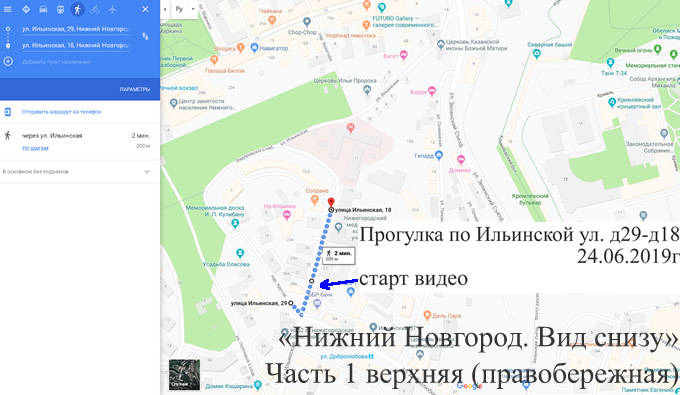Image resolution: width=680 pixels, height=395 pixels.
Task: Open the Ру language input dropdown
Action: pyautogui.click(x=185, y=9)
